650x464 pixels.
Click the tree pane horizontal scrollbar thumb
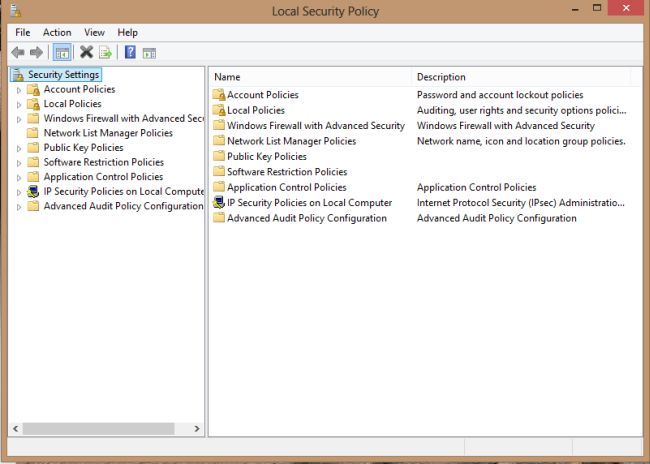[99, 429]
